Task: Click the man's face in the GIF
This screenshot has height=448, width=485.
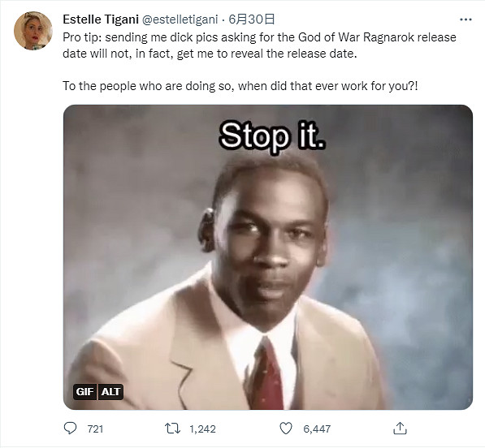Action: 274,244
